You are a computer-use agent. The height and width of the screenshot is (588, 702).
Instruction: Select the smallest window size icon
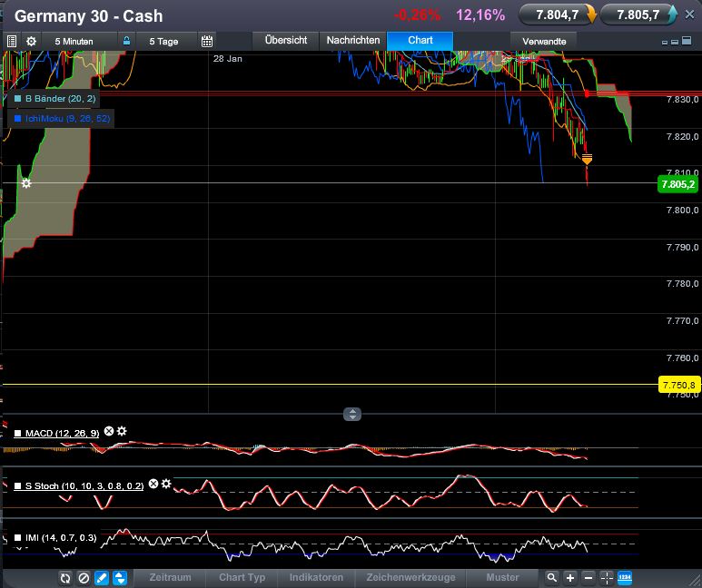tap(665, 43)
